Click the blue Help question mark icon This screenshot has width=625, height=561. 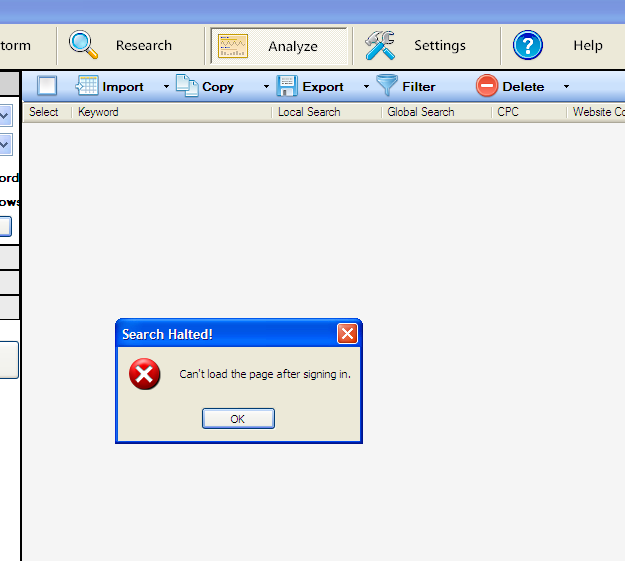528,45
